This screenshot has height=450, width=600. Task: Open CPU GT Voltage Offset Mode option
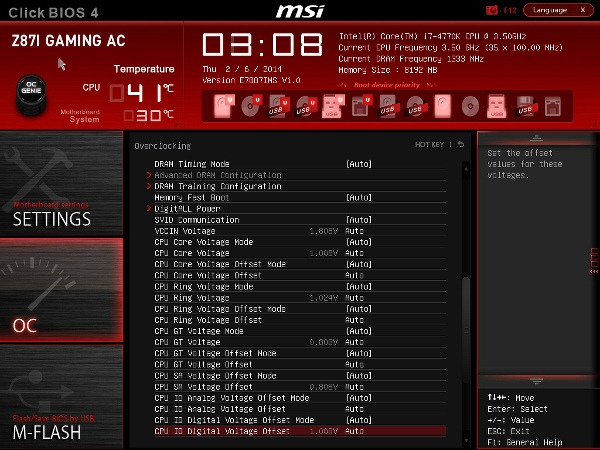[359, 353]
